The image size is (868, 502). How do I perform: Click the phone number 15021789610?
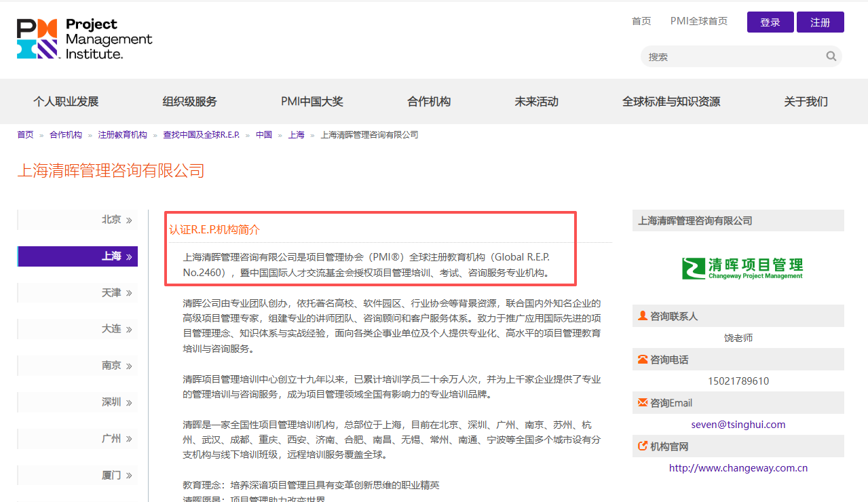coord(738,381)
